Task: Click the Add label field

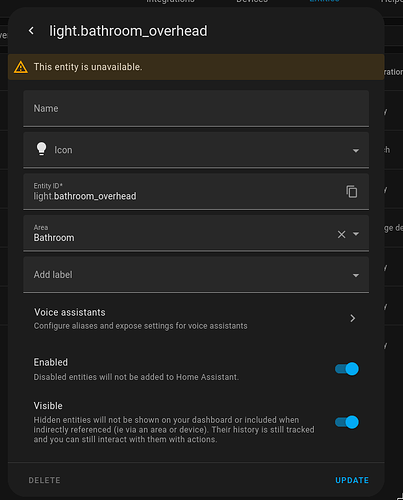Action: 196,275
